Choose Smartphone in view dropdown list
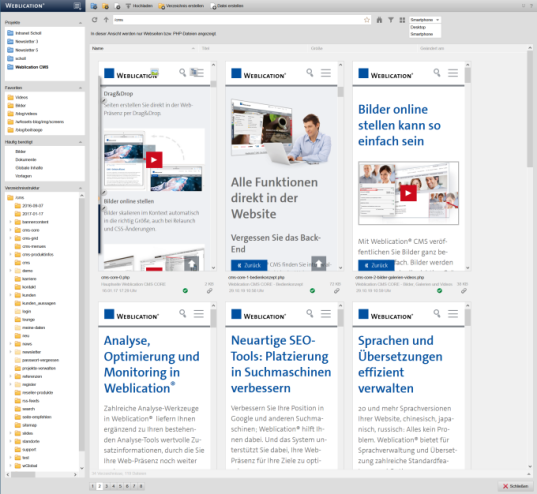 point(425,34)
